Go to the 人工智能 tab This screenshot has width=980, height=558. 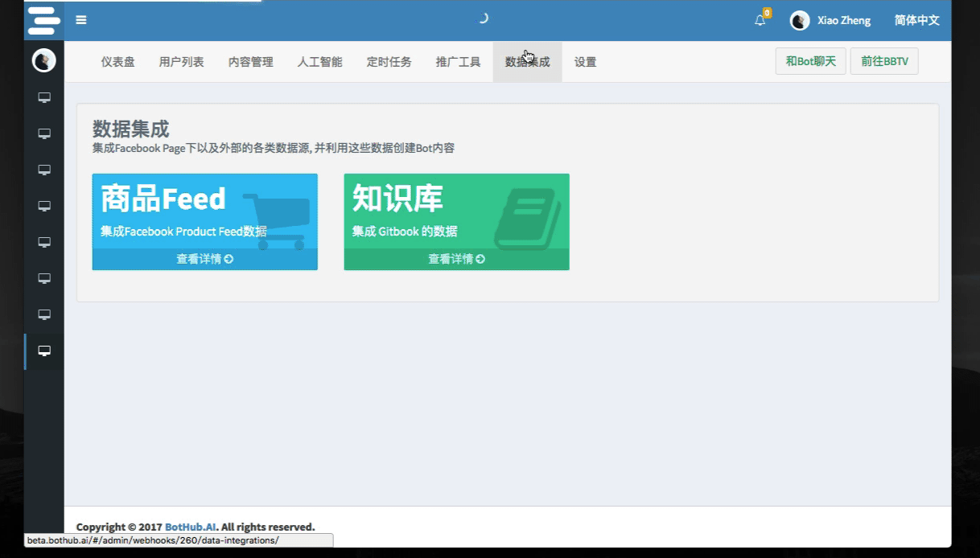click(x=319, y=62)
